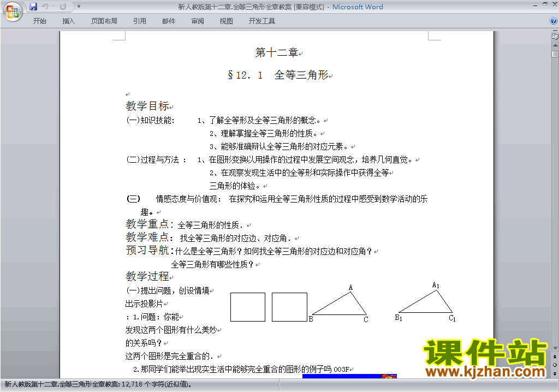
Task: Click line 这两个图形是完全重合的
Action: click(169, 357)
